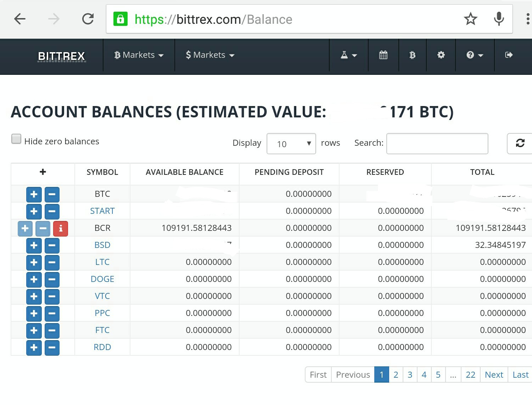Click the deposit plus icon for START
This screenshot has height=405, width=532.
click(34, 211)
